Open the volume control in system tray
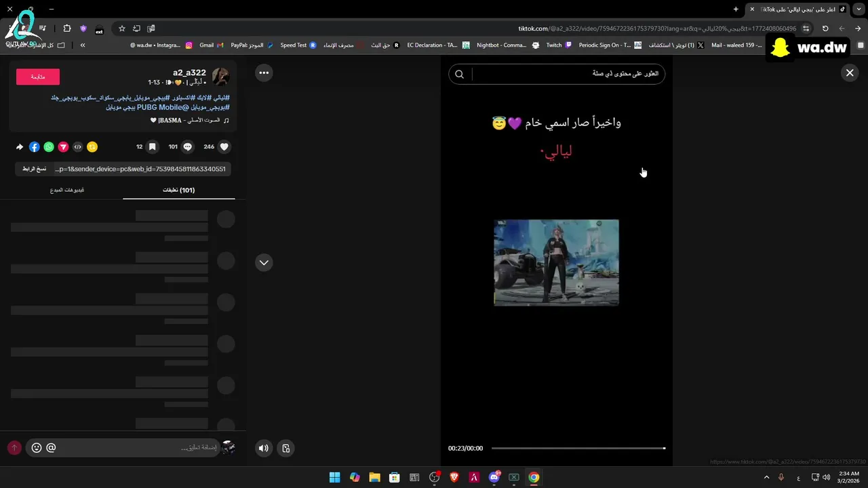This screenshot has height=488, width=868. pos(827,477)
